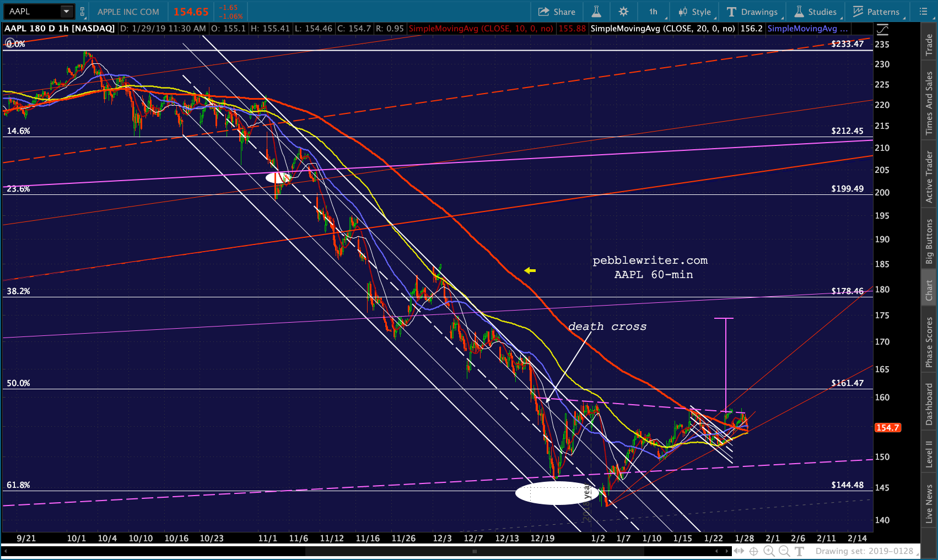Click the 154.7 current price bubble
938x560 pixels.
tap(888, 428)
